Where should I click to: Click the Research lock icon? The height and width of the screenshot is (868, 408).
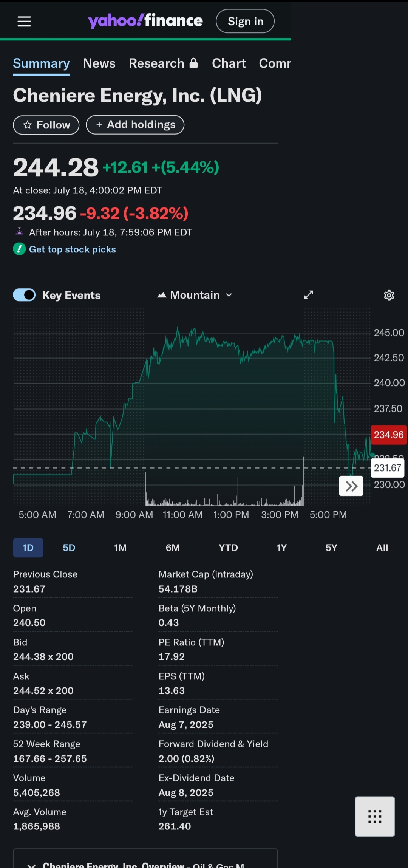tap(193, 63)
